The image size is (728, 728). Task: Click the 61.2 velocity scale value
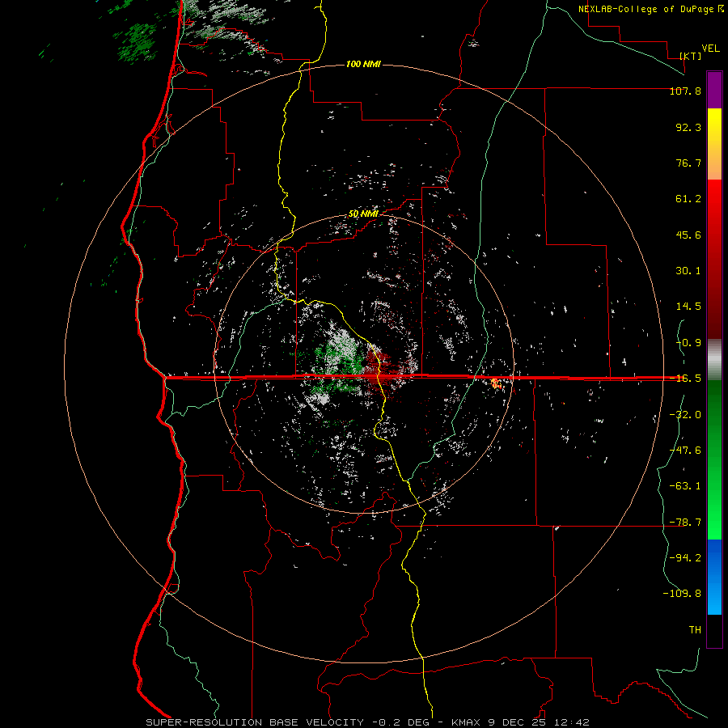click(x=688, y=199)
